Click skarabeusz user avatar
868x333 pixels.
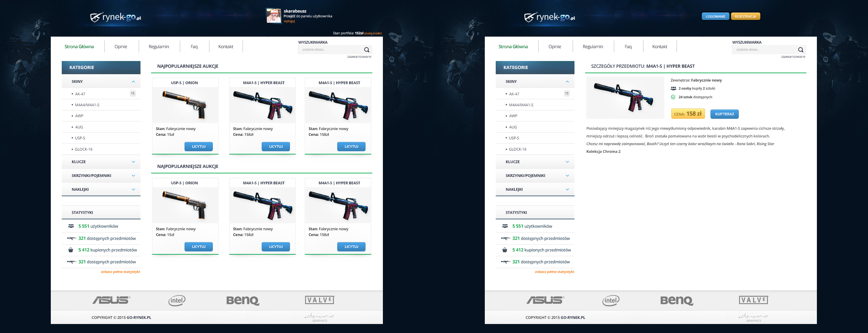(x=274, y=16)
